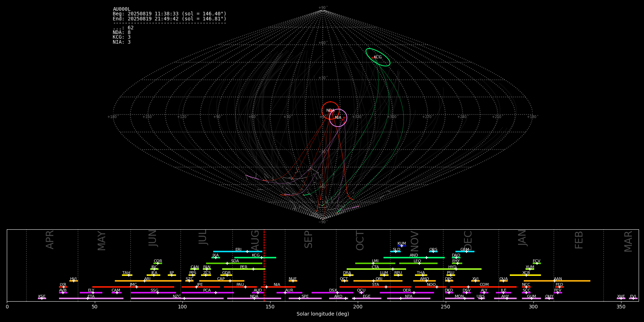Click the +120 longitude label on the map

[x=182, y=117]
